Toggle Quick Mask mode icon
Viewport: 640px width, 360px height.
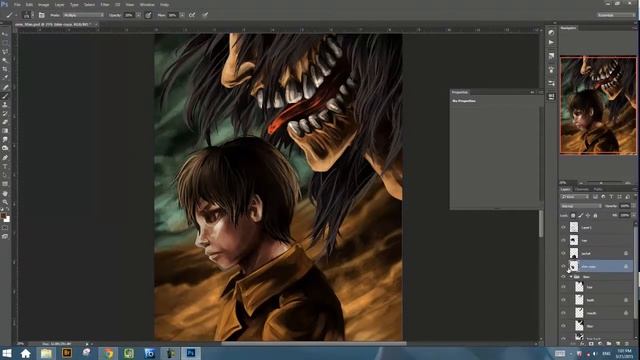(5, 228)
